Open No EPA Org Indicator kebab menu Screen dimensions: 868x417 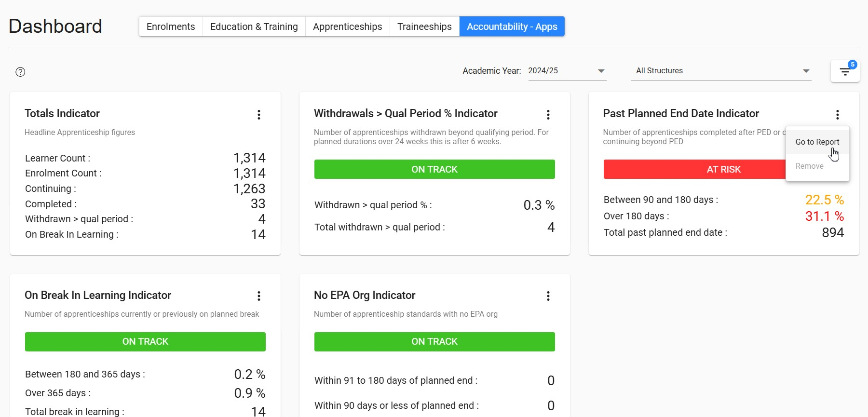pyautogui.click(x=548, y=296)
